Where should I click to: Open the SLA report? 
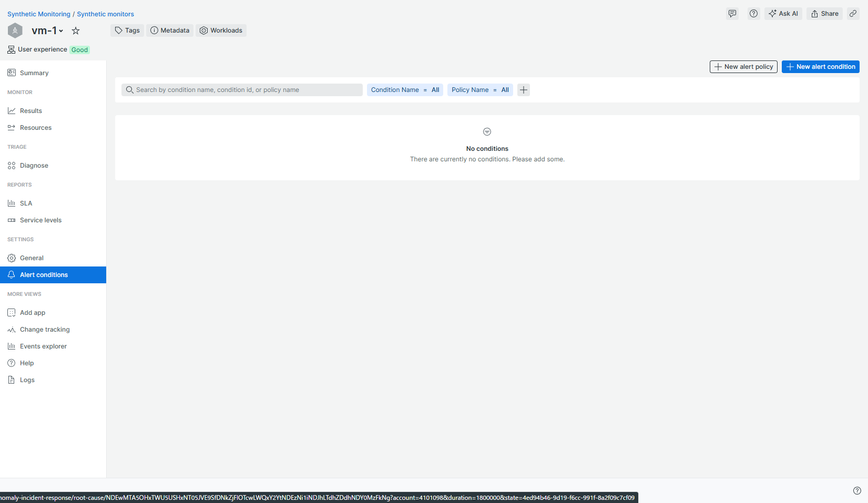click(x=53, y=203)
